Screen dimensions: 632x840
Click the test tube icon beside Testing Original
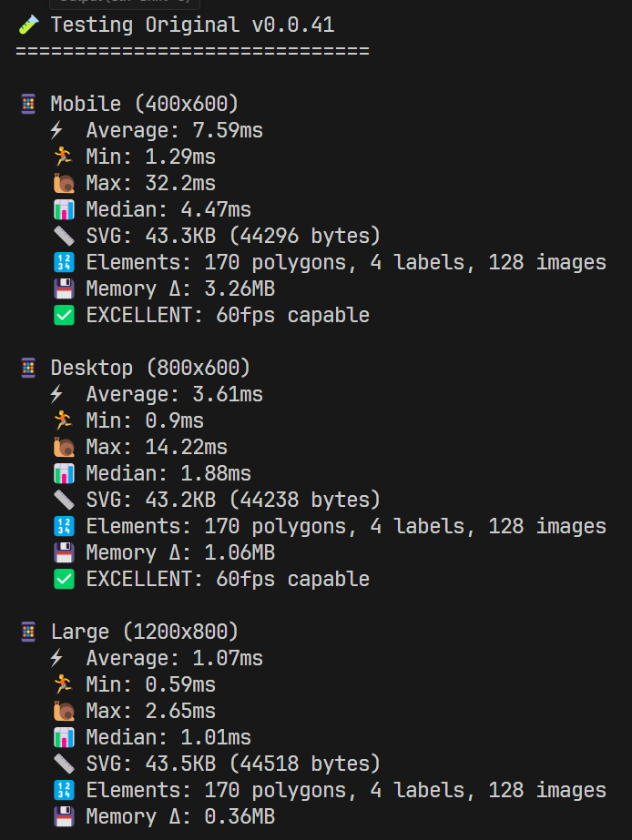pos(27,25)
